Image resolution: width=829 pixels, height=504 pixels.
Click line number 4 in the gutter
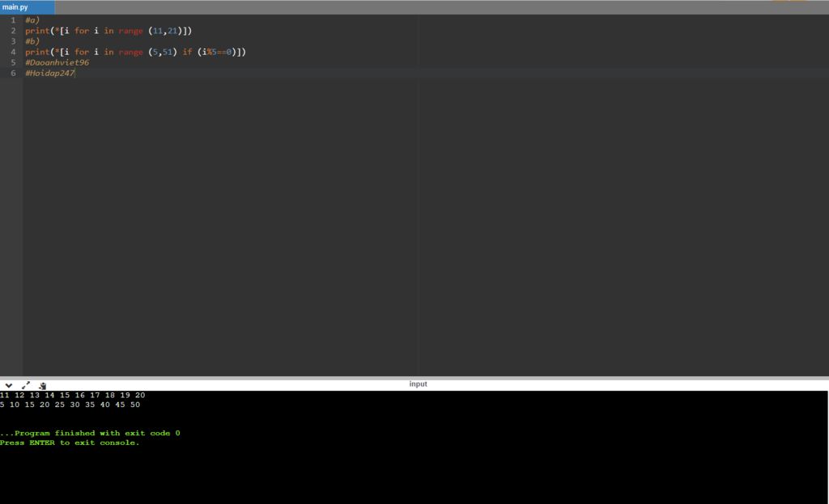click(x=13, y=52)
